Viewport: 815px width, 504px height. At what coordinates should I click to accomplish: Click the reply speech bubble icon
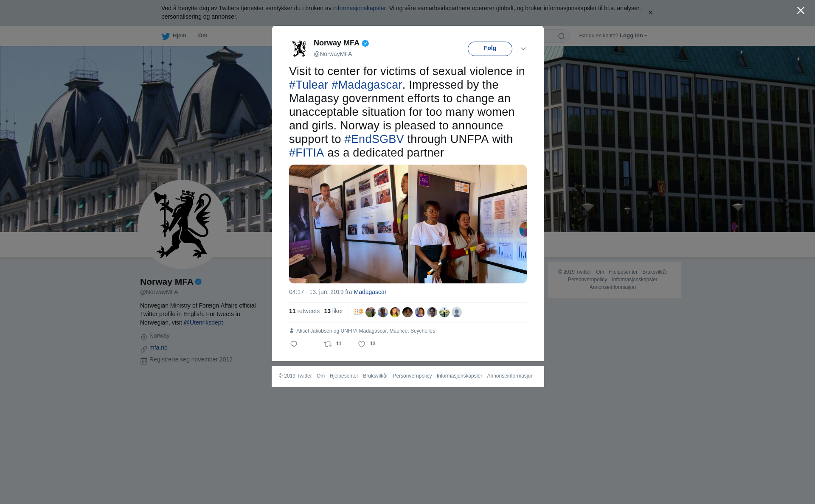tap(293, 344)
